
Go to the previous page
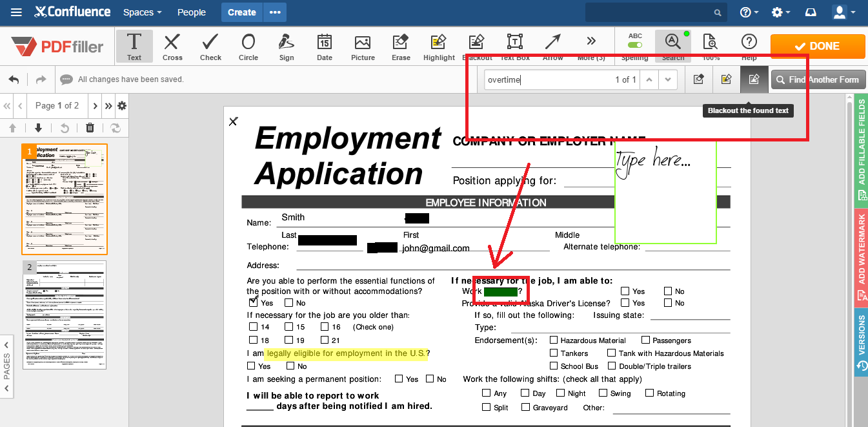[21, 105]
